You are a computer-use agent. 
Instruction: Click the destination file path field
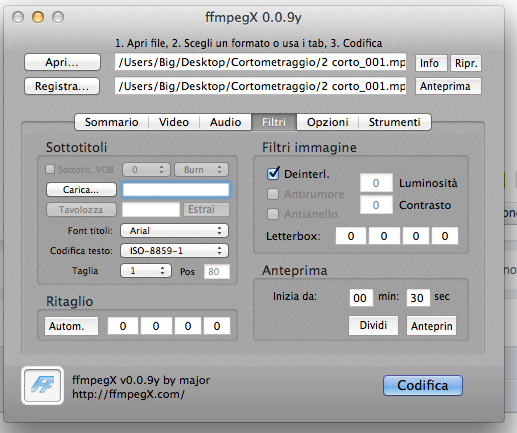tap(260, 86)
